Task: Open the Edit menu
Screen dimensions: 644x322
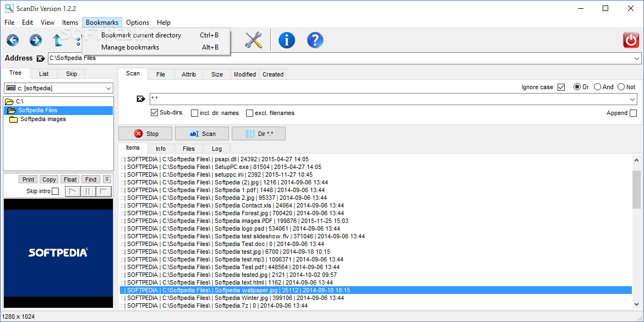Action: tap(28, 23)
